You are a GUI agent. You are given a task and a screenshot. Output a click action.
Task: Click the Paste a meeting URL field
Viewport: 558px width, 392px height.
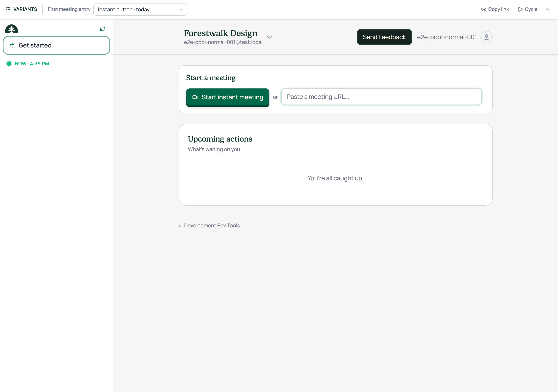(x=381, y=97)
